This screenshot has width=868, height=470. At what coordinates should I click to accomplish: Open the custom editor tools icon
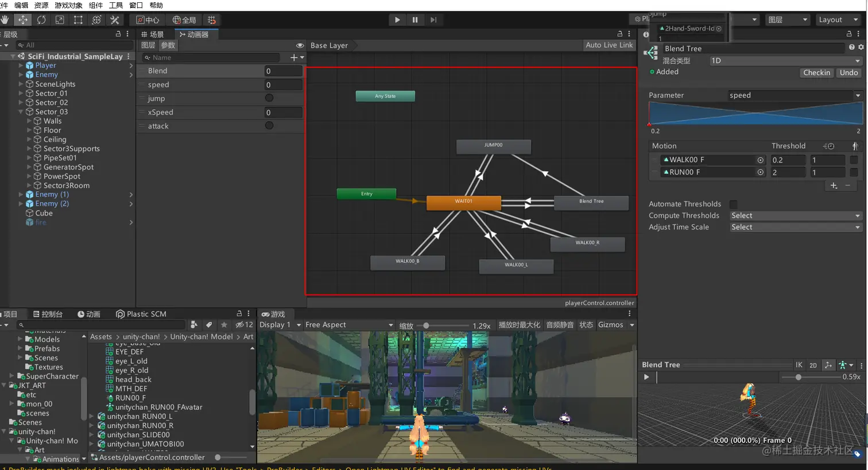coord(115,20)
